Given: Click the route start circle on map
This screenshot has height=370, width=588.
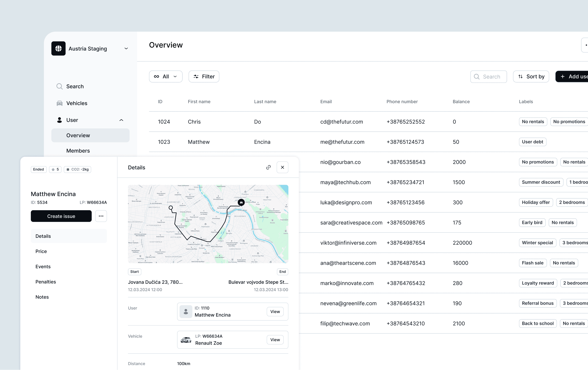Looking at the screenshot, I should point(171,208).
